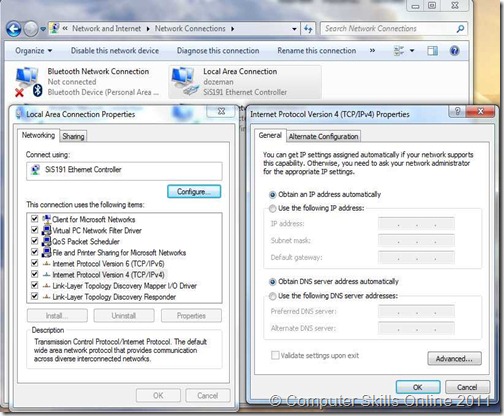Select the Client for Microsoft Networks icon

47,219
